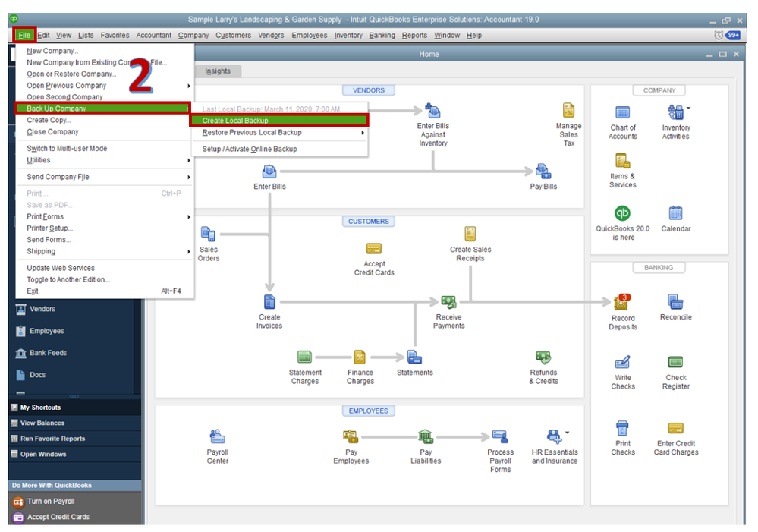
Task: Select Close Company menu entry
Action: [x=105, y=131]
